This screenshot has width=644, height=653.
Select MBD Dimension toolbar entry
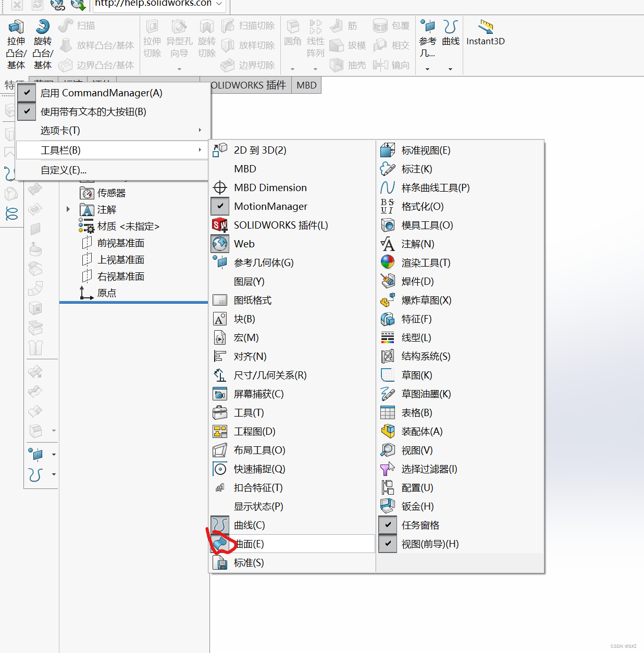[292, 187]
